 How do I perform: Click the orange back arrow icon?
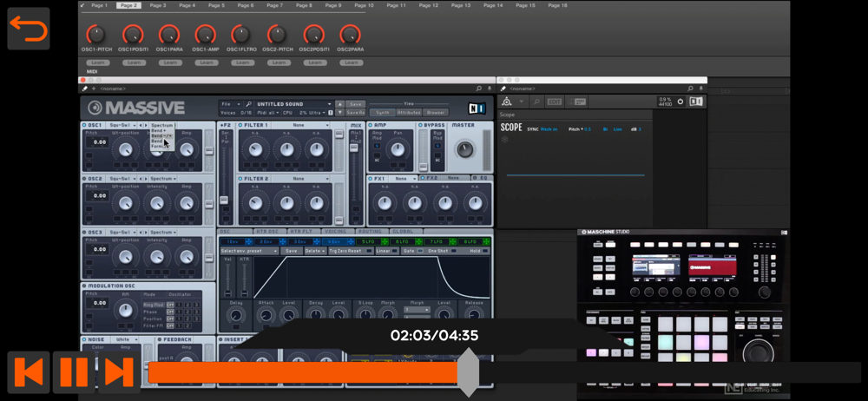pos(28,30)
